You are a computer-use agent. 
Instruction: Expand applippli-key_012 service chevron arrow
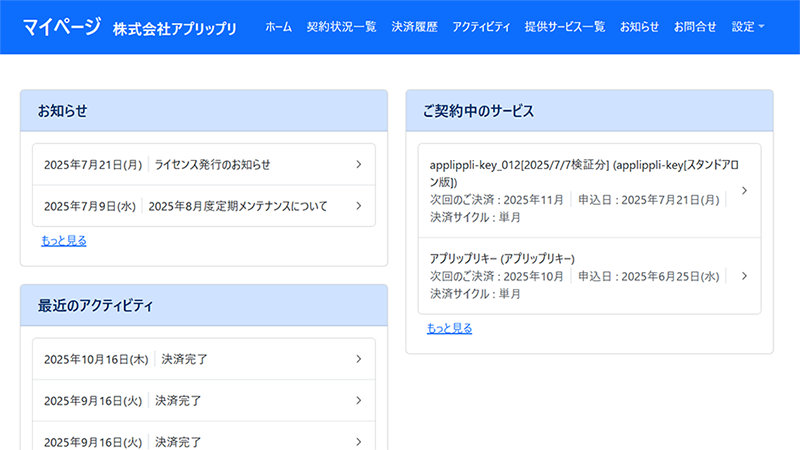(x=744, y=191)
